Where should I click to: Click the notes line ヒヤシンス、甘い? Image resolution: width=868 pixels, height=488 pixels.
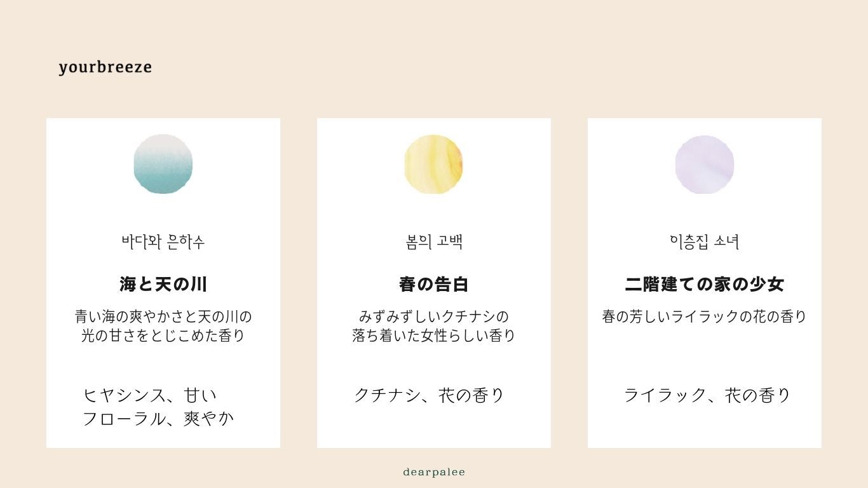[150, 395]
